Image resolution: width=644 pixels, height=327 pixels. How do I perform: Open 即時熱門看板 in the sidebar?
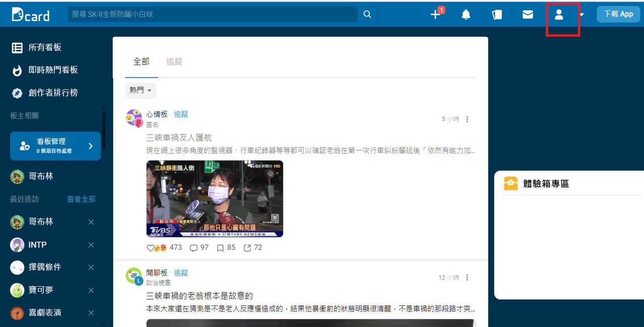pyautogui.click(x=45, y=70)
